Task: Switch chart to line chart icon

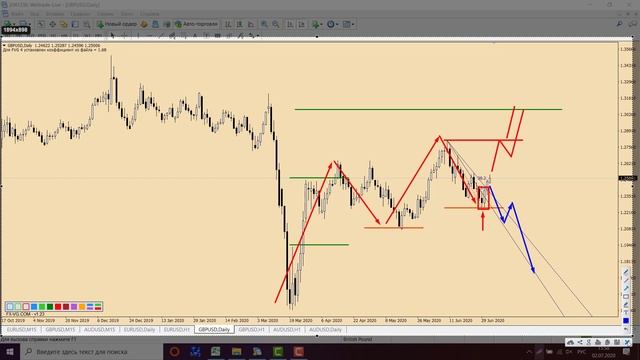Action: [251, 24]
